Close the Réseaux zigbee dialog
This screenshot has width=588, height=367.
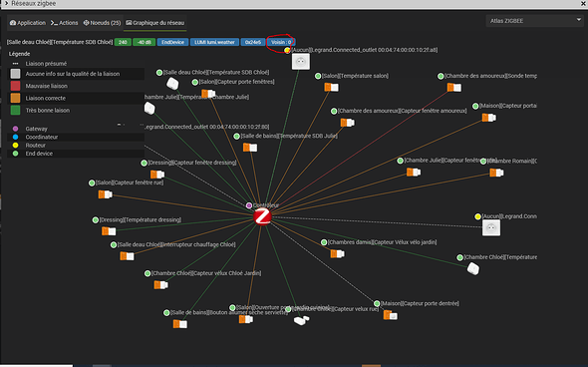point(583,3)
